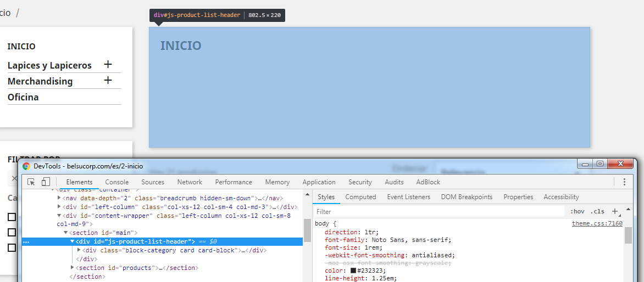
Task: Click INICIO heading in sidebar
Action: 21,46
